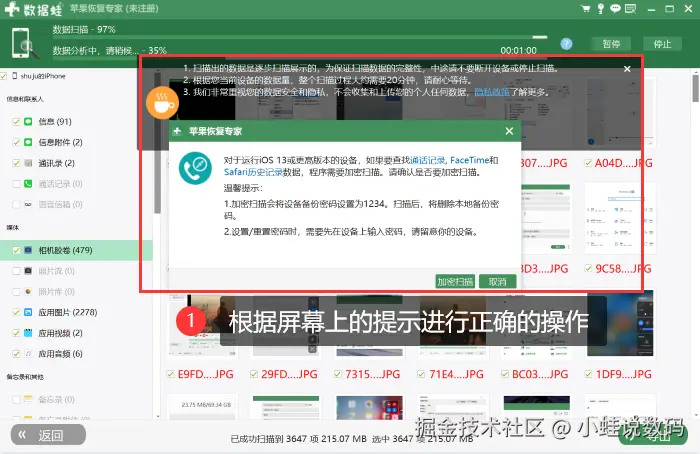The height and width of the screenshot is (454, 700).
Task: Click the 取消 button in dialog
Action: tap(497, 282)
